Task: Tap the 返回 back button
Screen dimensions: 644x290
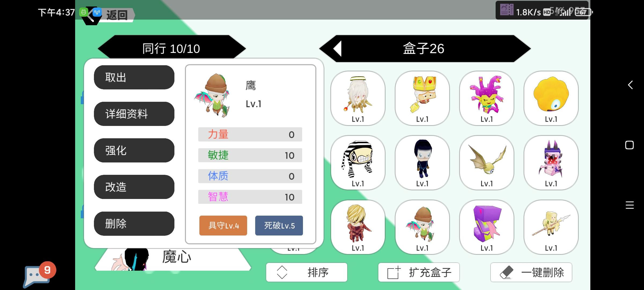Action: coord(117,15)
